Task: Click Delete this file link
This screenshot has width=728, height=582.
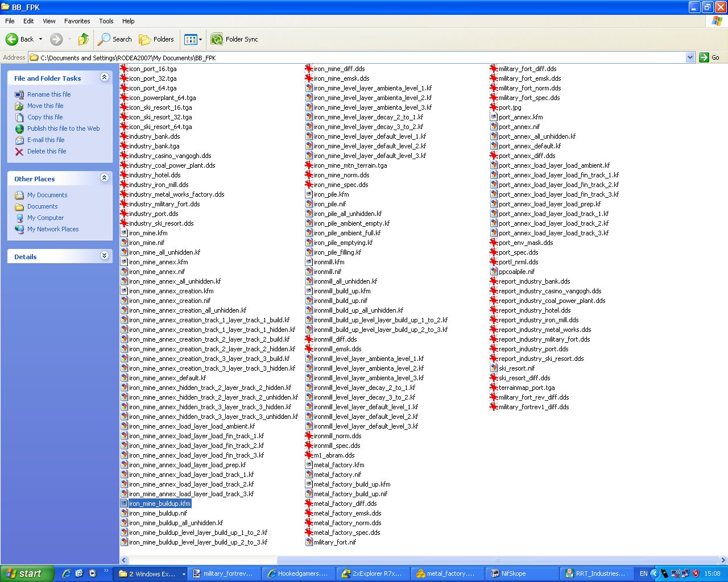Action: pyautogui.click(x=47, y=151)
